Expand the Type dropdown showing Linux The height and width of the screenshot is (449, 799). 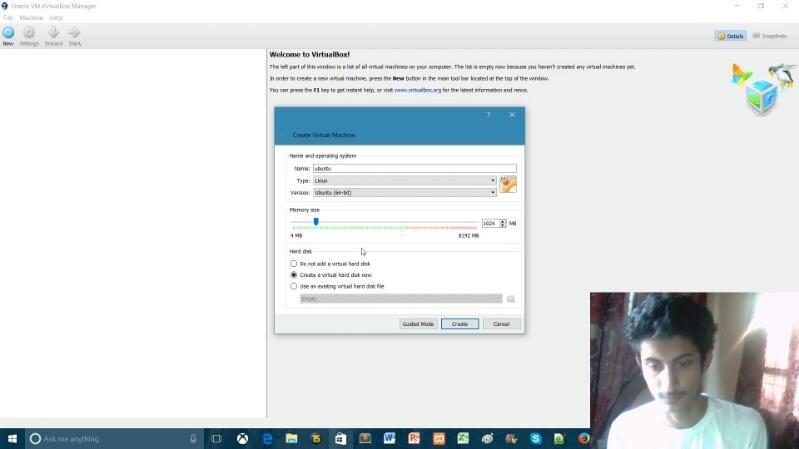point(405,181)
